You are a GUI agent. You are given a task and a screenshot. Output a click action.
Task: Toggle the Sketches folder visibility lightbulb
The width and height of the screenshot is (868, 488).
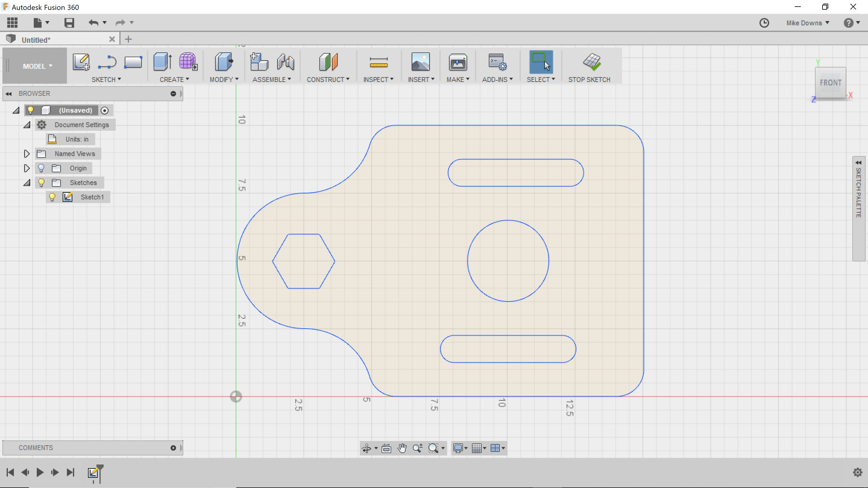[x=41, y=183]
